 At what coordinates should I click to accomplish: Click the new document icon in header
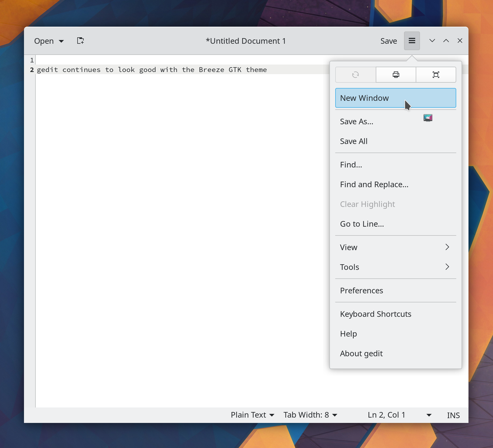pyautogui.click(x=80, y=41)
